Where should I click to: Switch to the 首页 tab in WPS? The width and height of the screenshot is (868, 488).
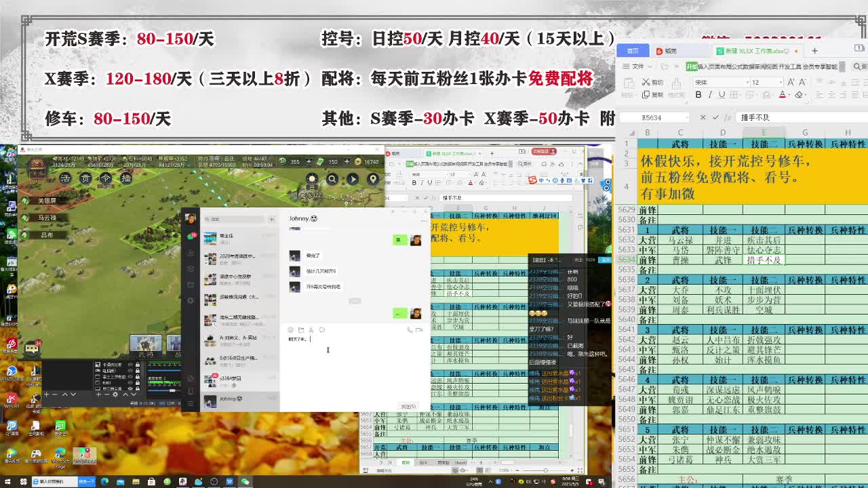(x=632, y=51)
